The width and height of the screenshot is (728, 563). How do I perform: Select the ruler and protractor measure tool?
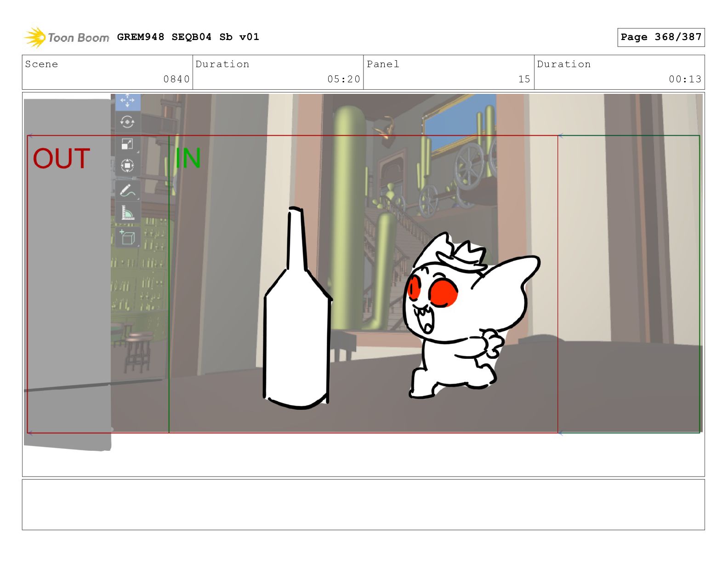[x=127, y=213]
